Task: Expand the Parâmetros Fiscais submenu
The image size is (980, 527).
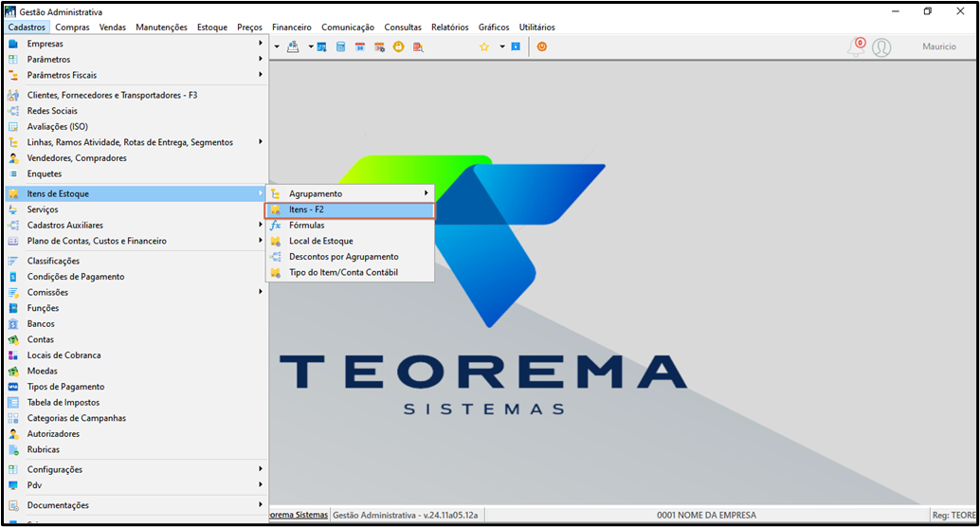Action: click(261, 74)
